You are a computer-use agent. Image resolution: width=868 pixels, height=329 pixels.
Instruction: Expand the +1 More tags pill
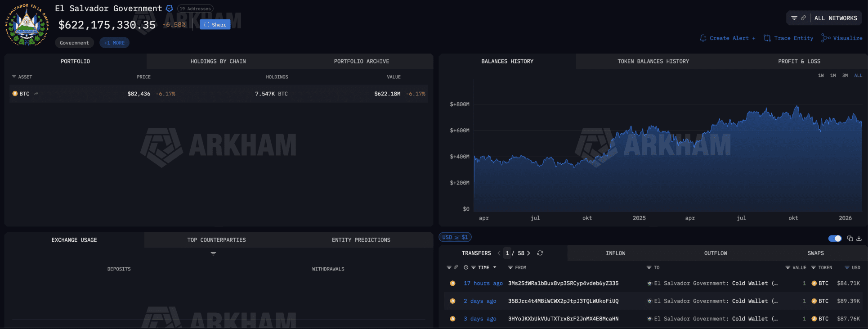coord(114,43)
